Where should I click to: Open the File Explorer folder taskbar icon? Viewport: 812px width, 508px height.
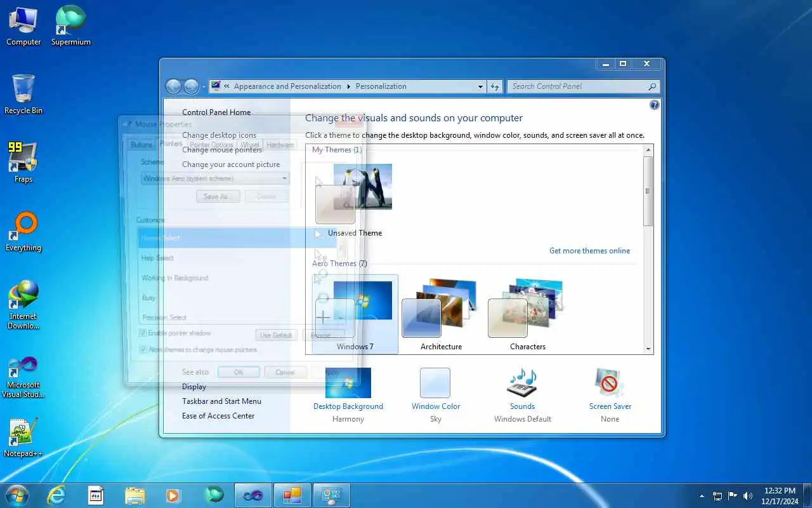(x=135, y=495)
